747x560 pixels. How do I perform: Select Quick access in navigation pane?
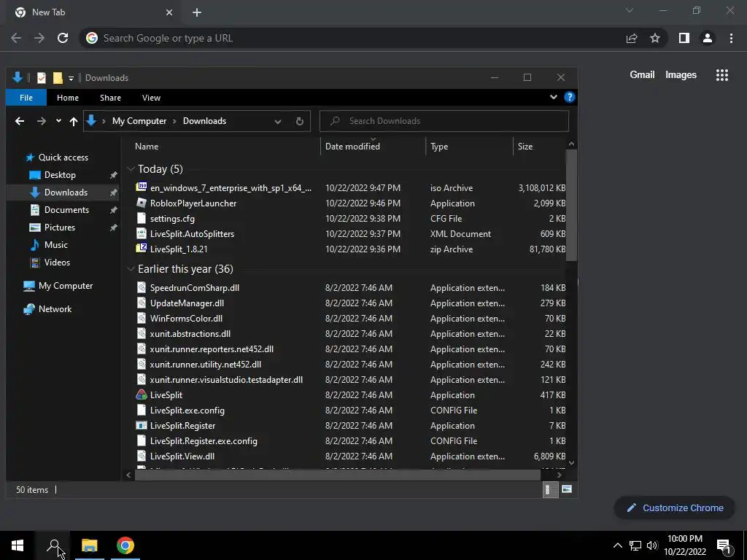click(63, 157)
